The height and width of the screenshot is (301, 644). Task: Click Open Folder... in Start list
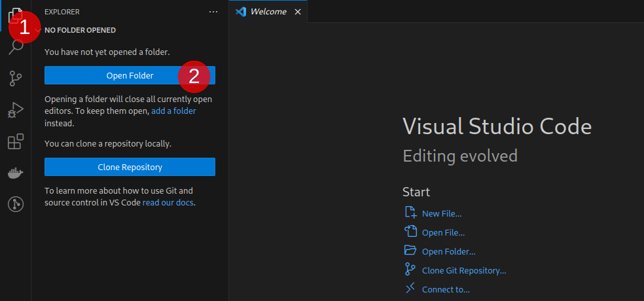[448, 251]
